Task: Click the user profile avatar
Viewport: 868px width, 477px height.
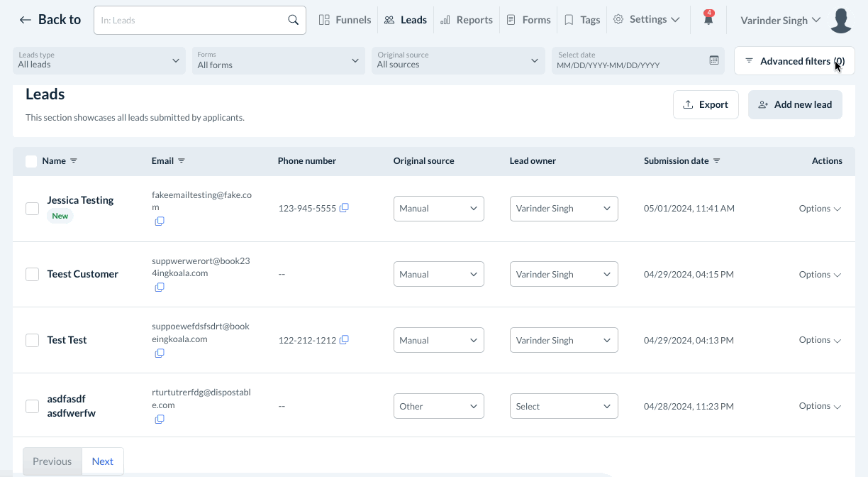Action: point(841,21)
